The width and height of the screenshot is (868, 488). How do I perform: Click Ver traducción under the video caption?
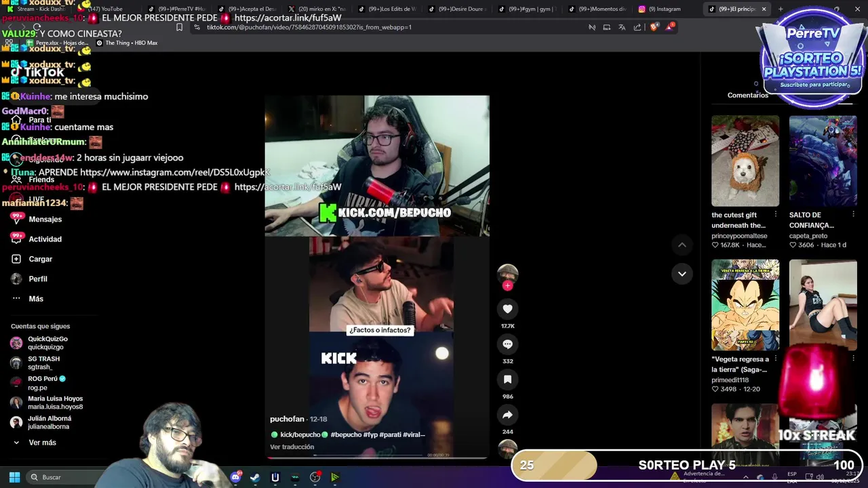292,447
